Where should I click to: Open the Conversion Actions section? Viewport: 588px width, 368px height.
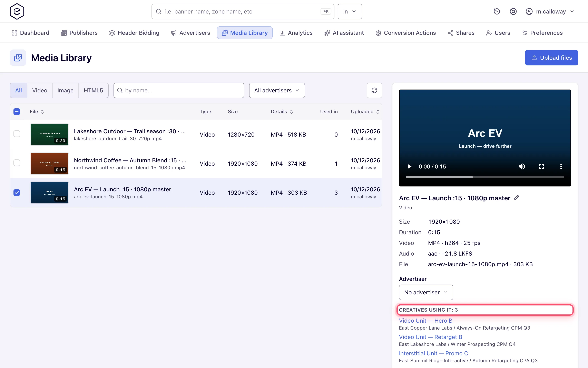tap(405, 33)
